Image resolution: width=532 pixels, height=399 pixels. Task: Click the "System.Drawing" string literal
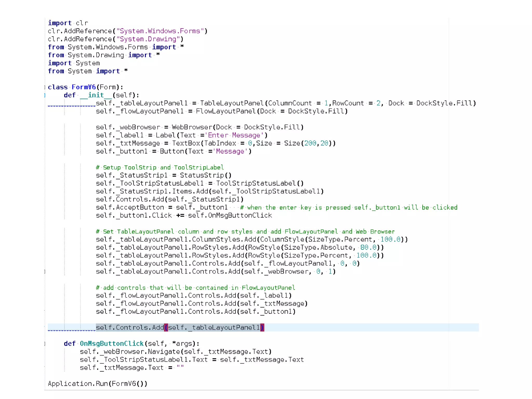click(x=148, y=39)
